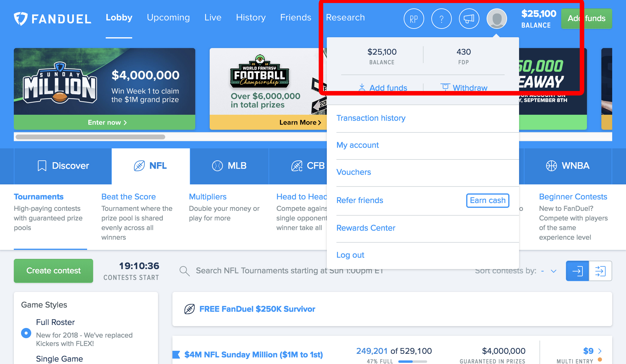Open Vouchers from account menu

[x=354, y=172]
